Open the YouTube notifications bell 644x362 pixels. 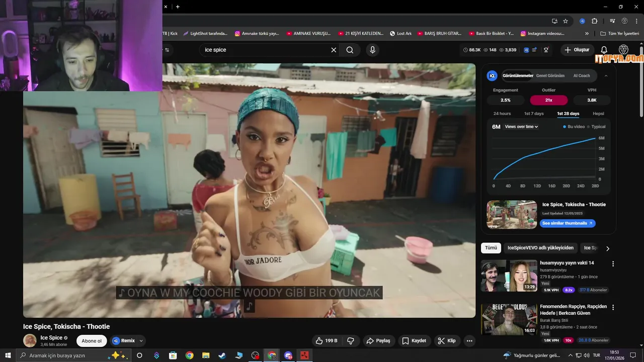604,50
